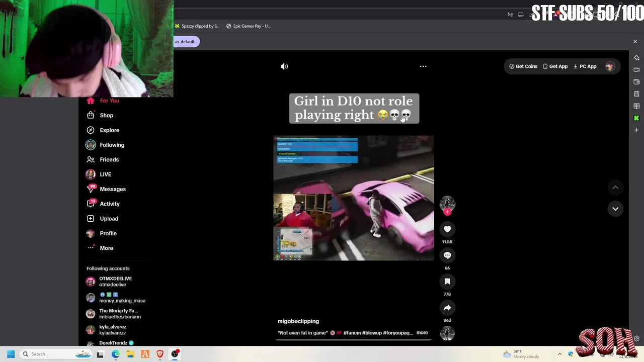Switch to OBS Studio on the taskbar
This screenshot has height=362, width=644.
click(x=175, y=354)
